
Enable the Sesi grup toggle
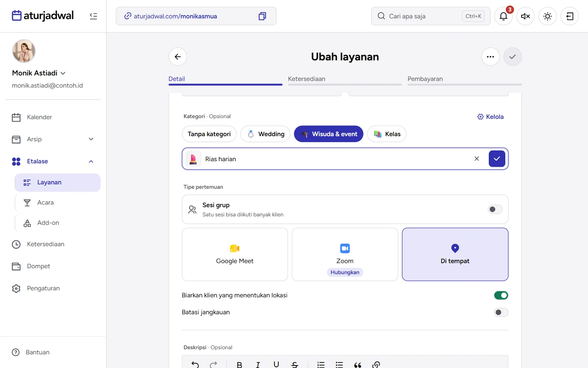tap(495, 209)
